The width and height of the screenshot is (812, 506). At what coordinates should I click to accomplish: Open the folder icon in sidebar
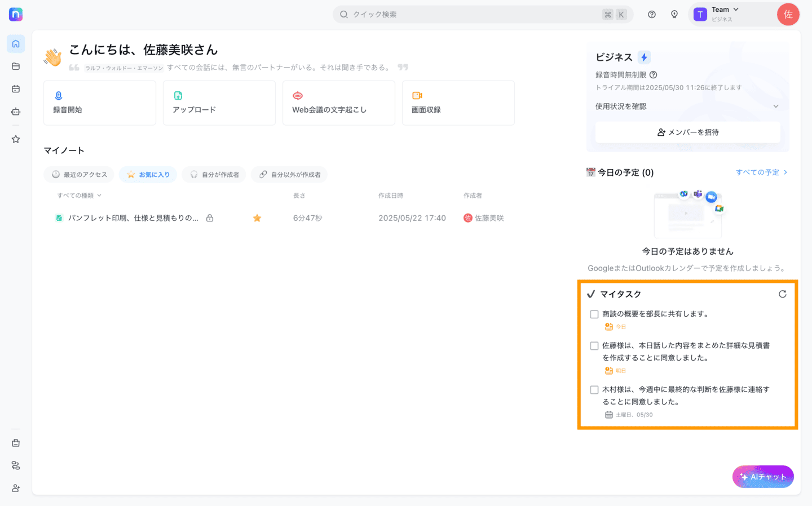pyautogui.click(x=16, y=66)
